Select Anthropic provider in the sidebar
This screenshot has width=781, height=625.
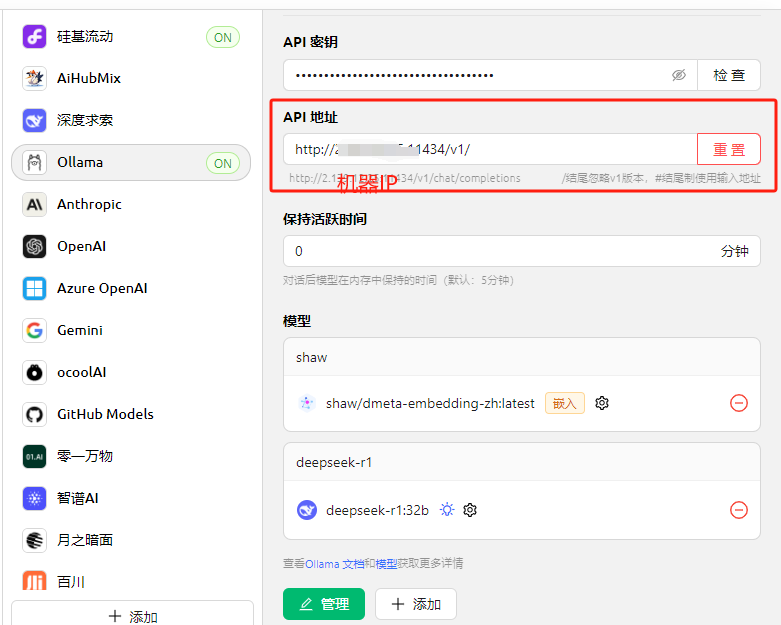point(131,205)
